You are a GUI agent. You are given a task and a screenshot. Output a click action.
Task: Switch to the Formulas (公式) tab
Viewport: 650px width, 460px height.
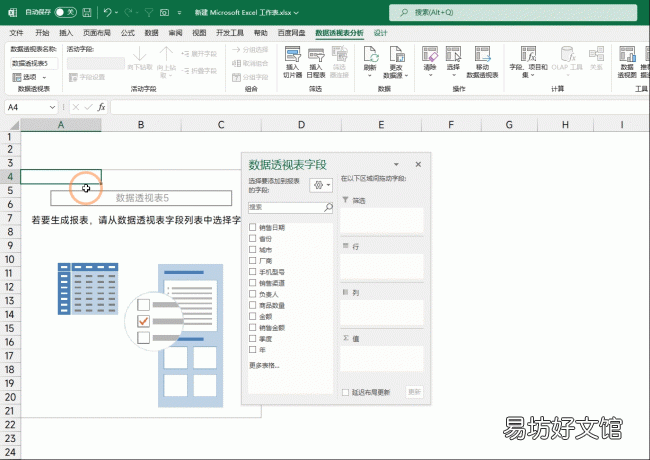pyautogui.click(x=128, y=33)
